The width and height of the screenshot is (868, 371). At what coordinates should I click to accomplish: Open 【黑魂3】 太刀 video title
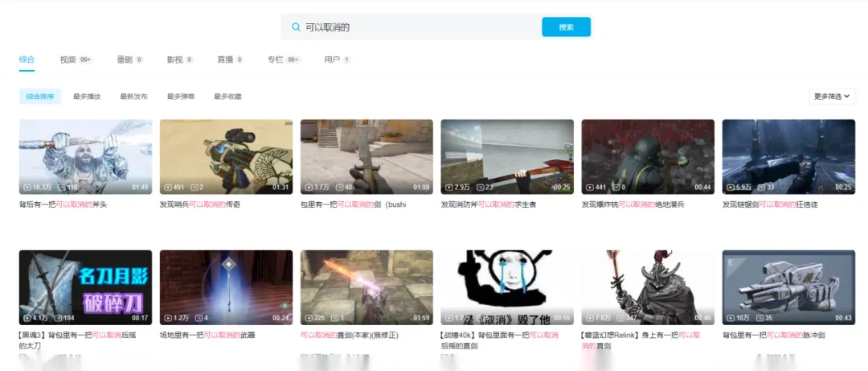coord(77,340)
